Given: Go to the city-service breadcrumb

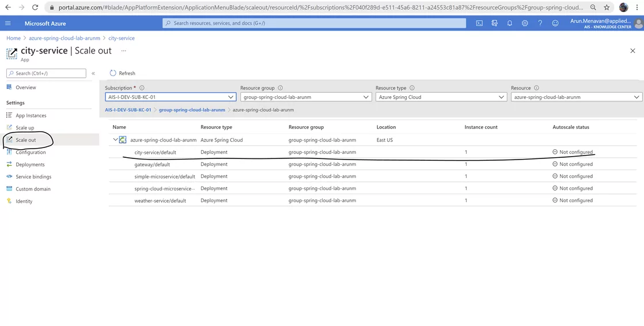Looking at the screenshot, I should coord(121,38).
